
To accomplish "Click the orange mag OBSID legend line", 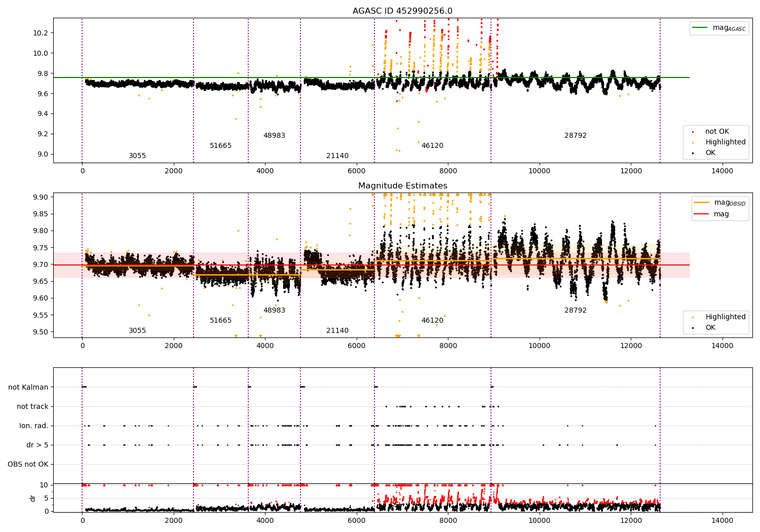I will coord(702,203).
